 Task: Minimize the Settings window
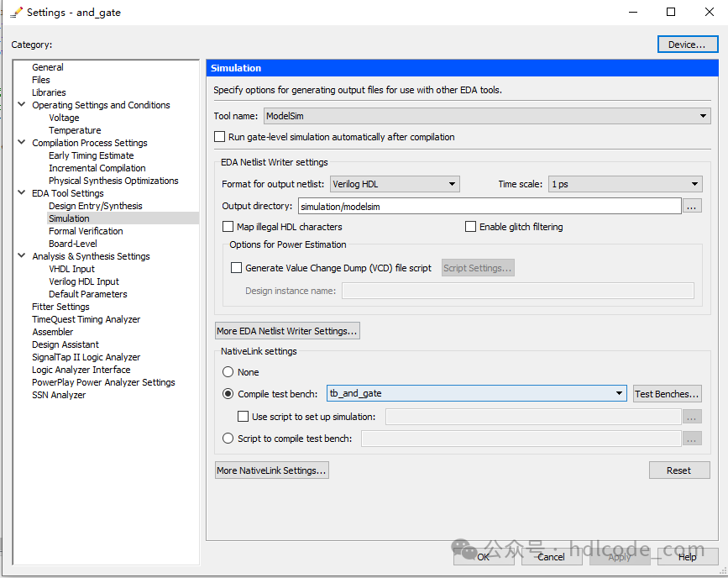(633, 12)
